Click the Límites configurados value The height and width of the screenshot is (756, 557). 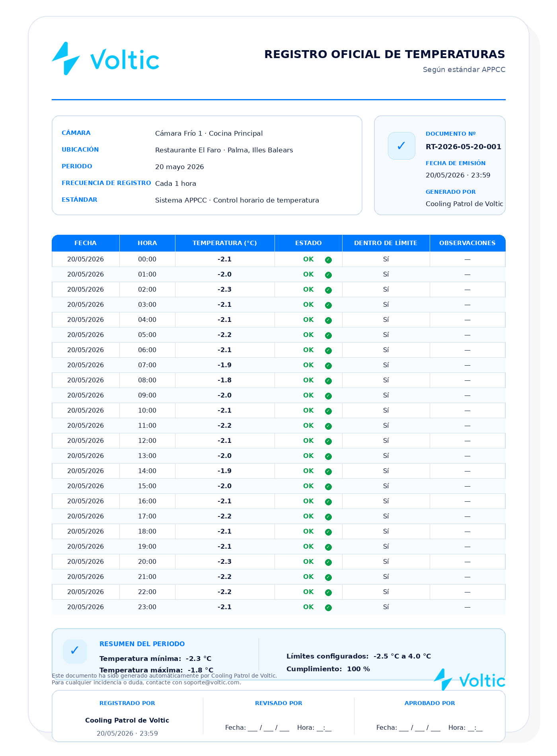[402, 656]
